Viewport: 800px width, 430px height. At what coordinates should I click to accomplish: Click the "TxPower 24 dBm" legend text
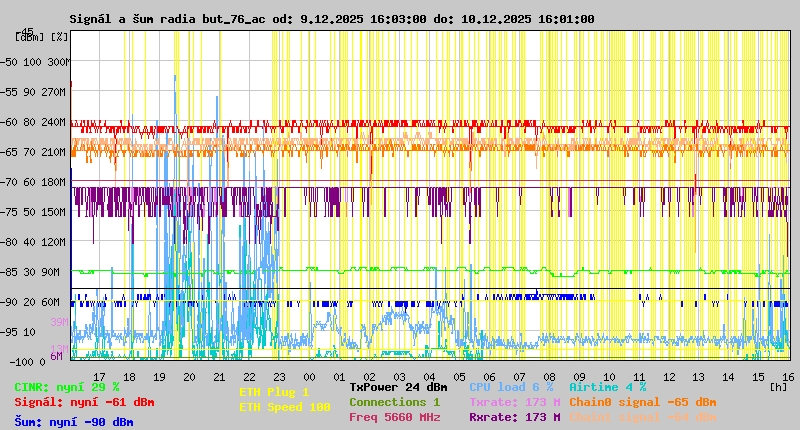(398, 387)
